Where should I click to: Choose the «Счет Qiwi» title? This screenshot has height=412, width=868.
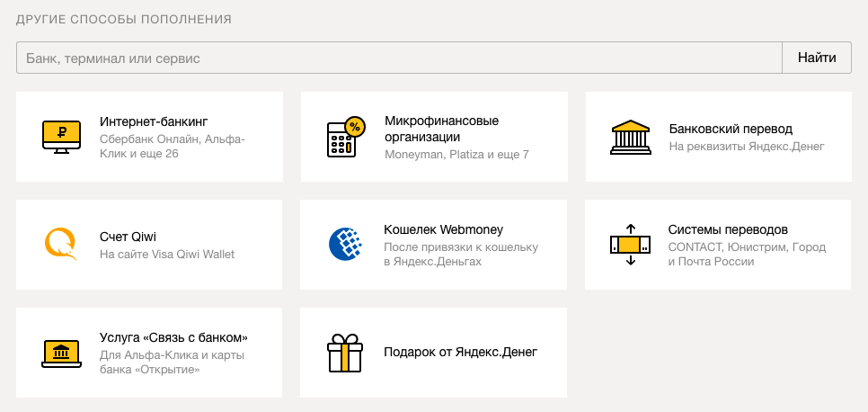pyautogui.click(x=128, y=237)
